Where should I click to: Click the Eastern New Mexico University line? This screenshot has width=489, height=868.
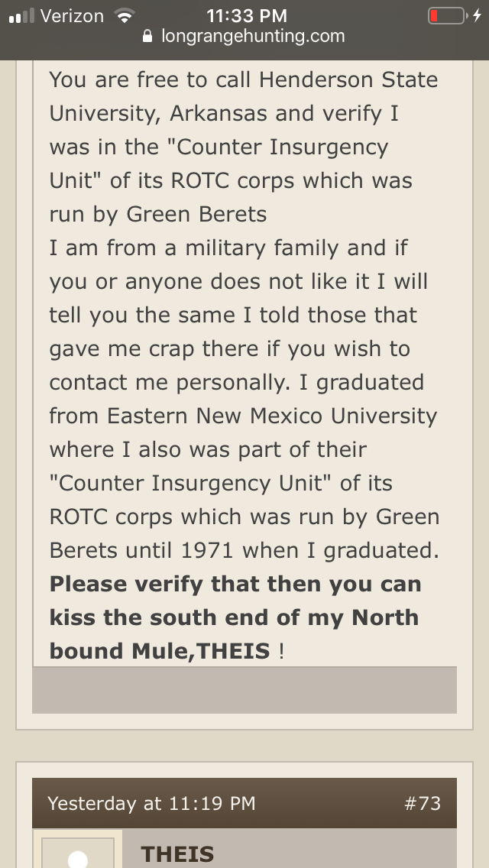243,416
